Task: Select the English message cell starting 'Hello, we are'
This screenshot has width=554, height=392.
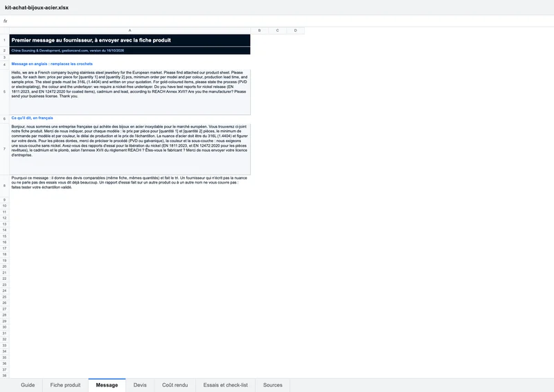Action: tap(129, 92)
